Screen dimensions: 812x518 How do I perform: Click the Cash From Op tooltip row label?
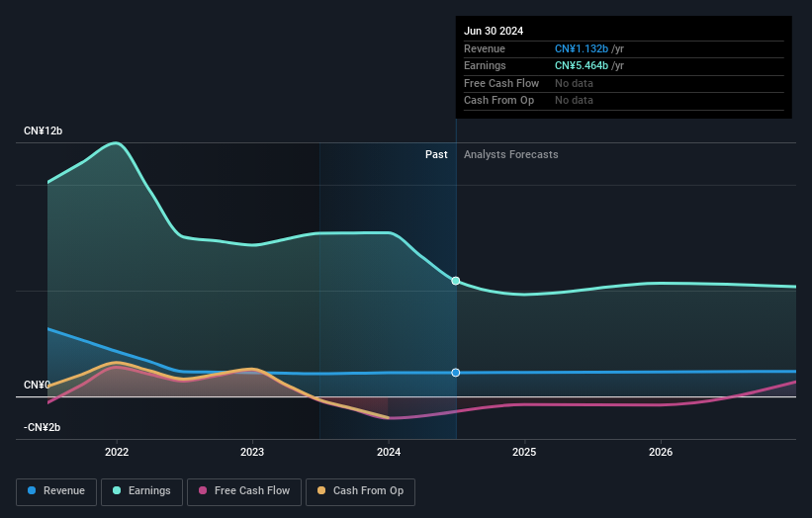tap(498, 101)
